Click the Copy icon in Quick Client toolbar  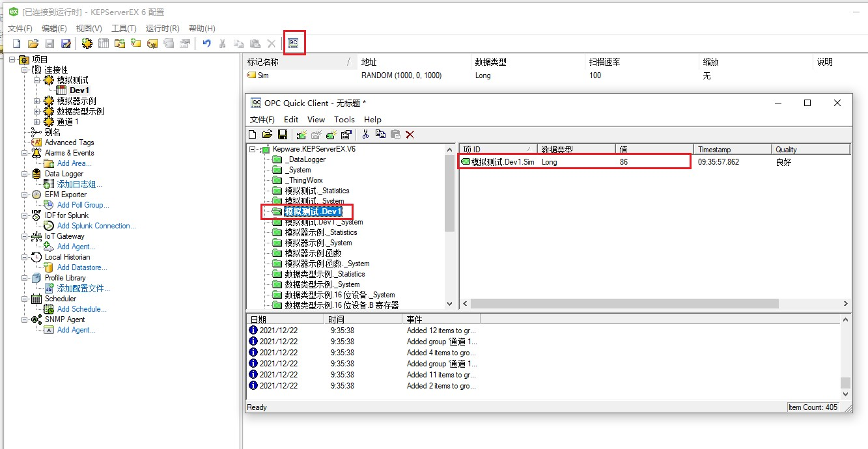[380, 134]
